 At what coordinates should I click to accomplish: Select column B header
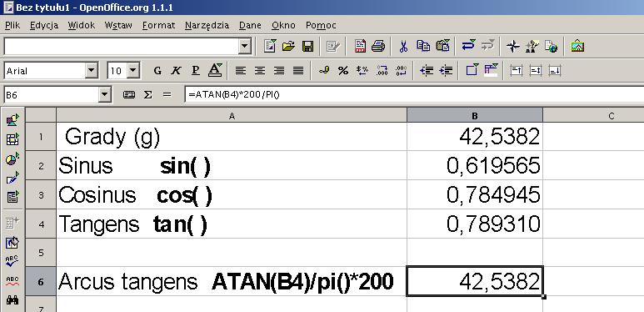474,116
